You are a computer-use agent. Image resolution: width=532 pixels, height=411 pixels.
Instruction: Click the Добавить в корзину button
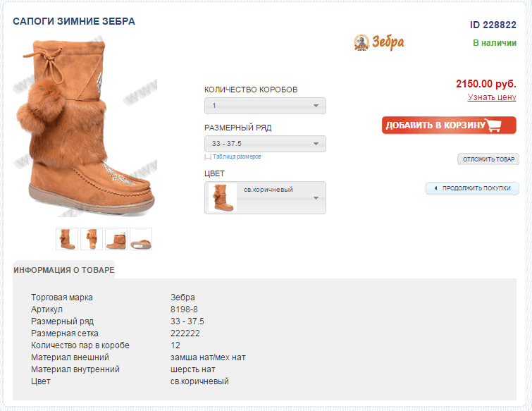(449, 125)
